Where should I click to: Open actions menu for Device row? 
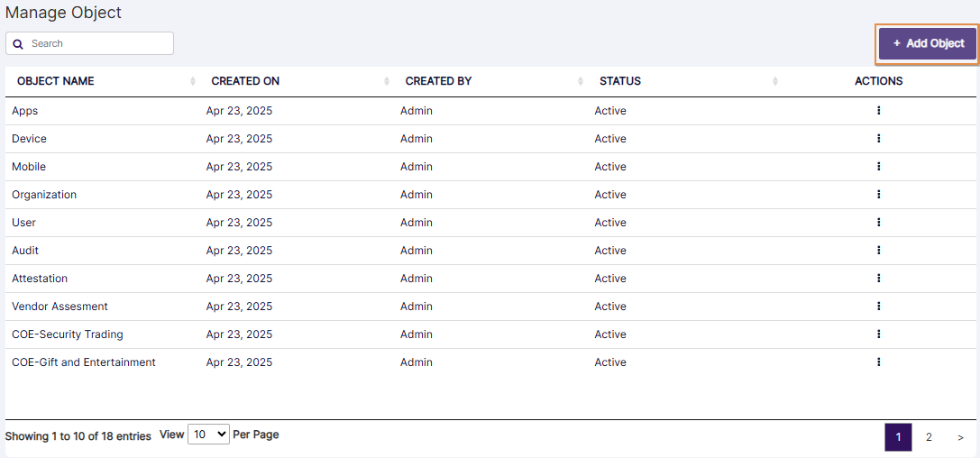(878, 139)
